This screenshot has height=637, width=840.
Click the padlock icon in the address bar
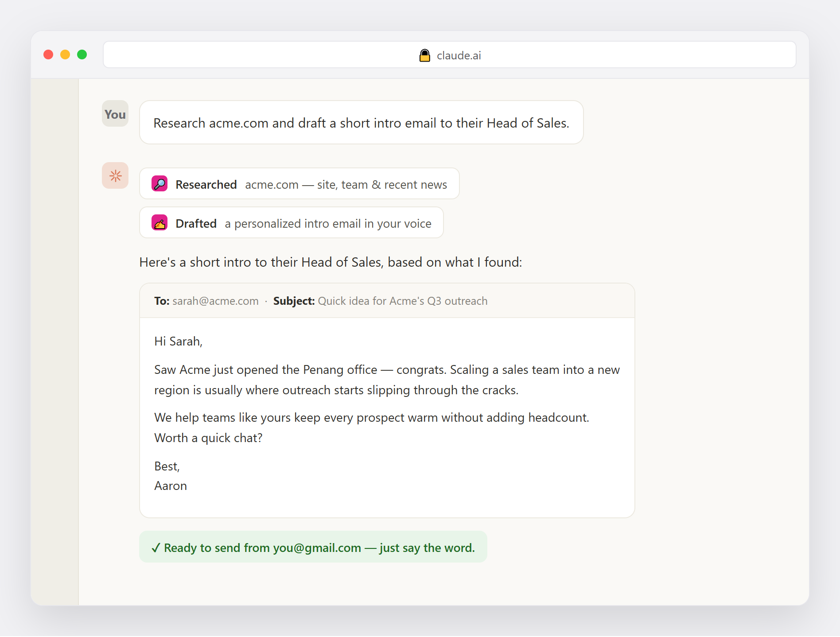pos(424,55)
